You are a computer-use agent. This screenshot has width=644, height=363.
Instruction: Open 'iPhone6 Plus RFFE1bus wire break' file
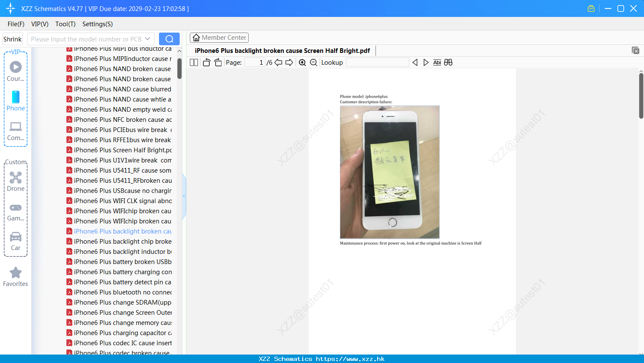[119, 140]
